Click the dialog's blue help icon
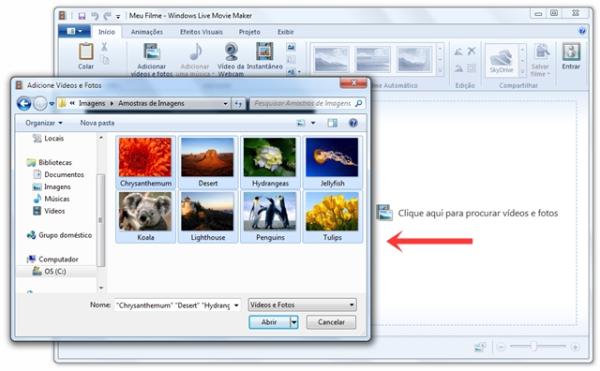Image resolution: width=600 pixels, height=371 pixels. click(x=353, y=123)
